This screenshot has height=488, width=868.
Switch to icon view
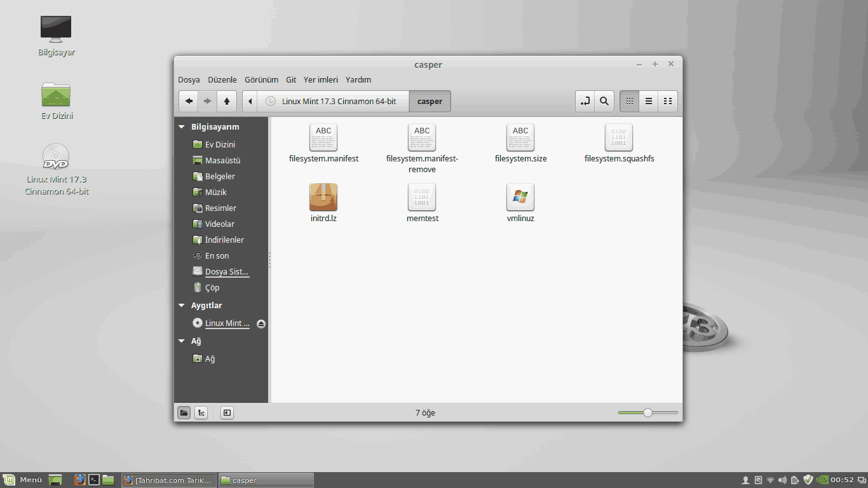(630, 101)
